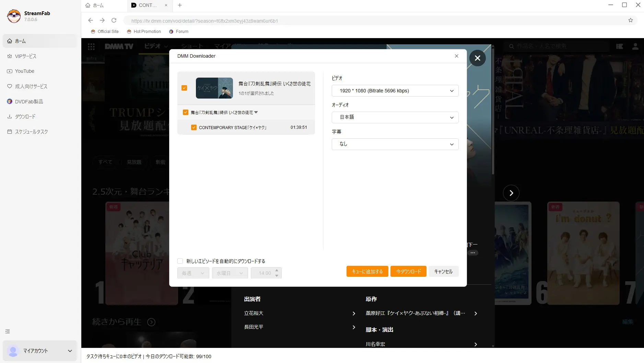Screen dimensions: 644x363
Task: Click the DMM TV search field
Action: click(556, 46)
